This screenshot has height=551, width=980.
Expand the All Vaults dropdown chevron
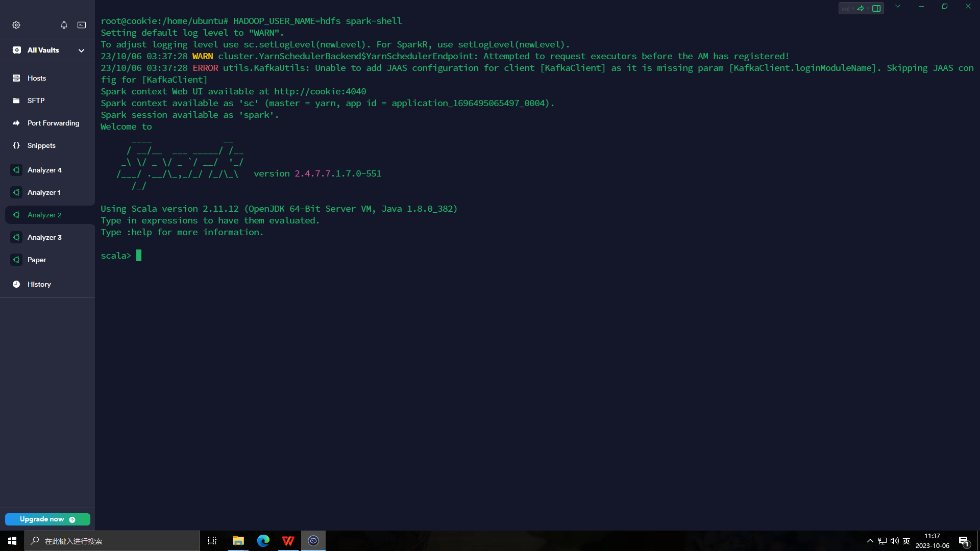[x=81, y=51]
